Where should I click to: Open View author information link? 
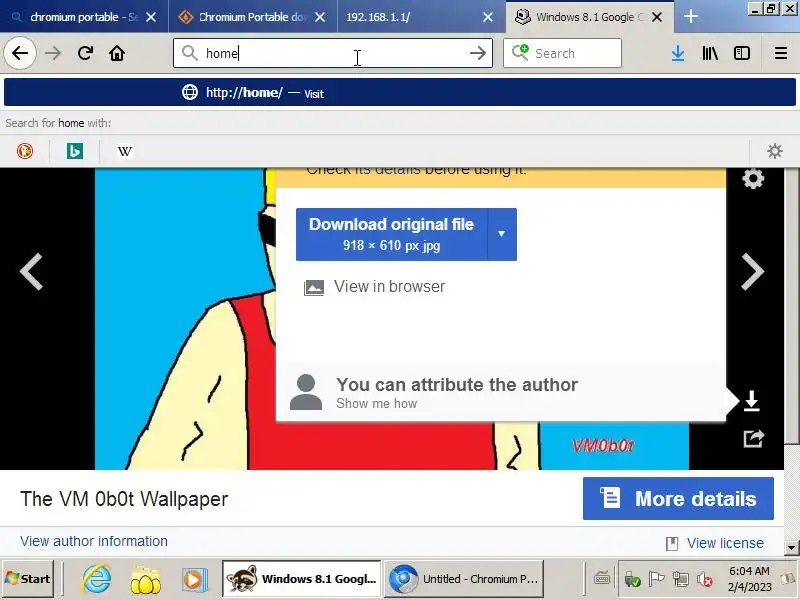(x=94, y=541)
